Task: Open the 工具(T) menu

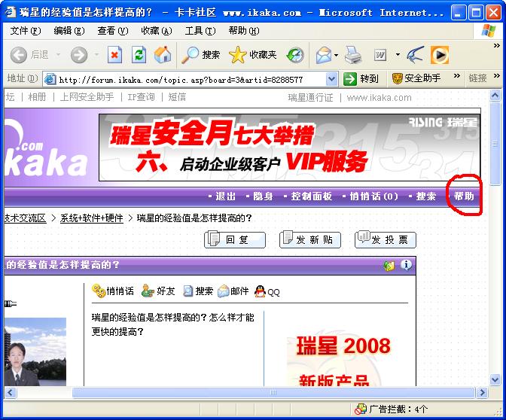Action: (x=200, y=31)
